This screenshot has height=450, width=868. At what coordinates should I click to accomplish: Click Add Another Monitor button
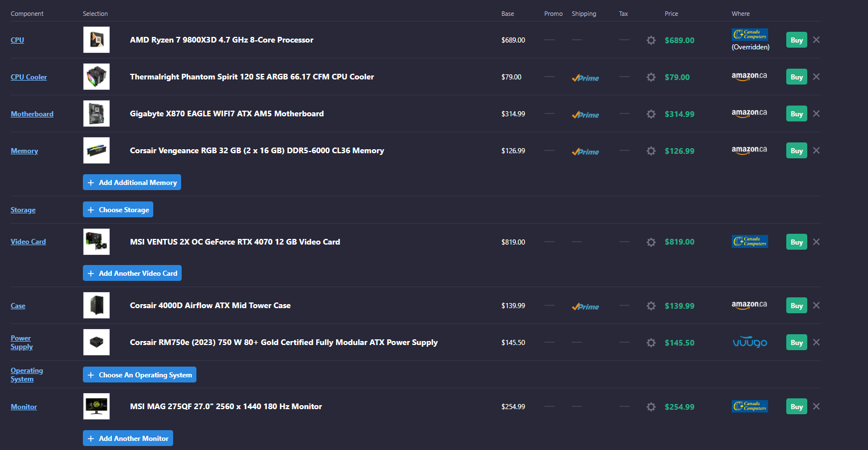128,438
